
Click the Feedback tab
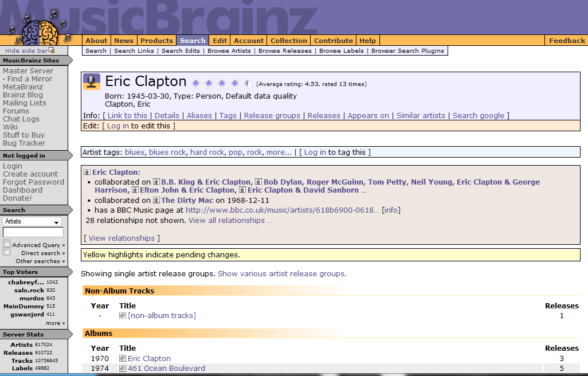tap(567, 41)
